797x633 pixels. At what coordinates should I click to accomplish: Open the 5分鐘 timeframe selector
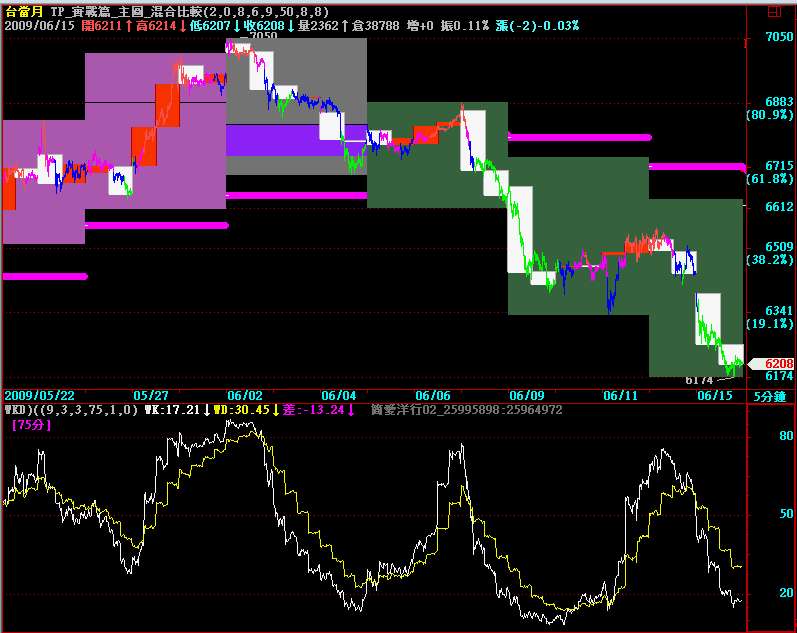[x=771, y=396]
